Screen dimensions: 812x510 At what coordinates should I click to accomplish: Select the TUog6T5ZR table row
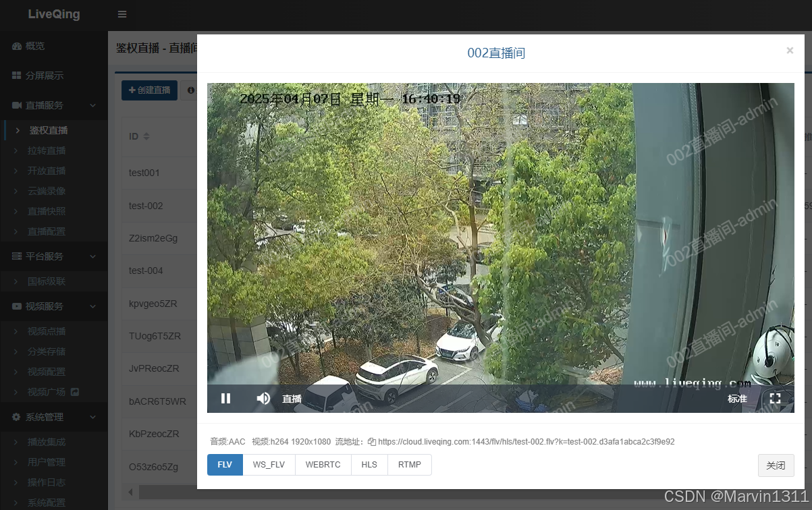(159, 336)
